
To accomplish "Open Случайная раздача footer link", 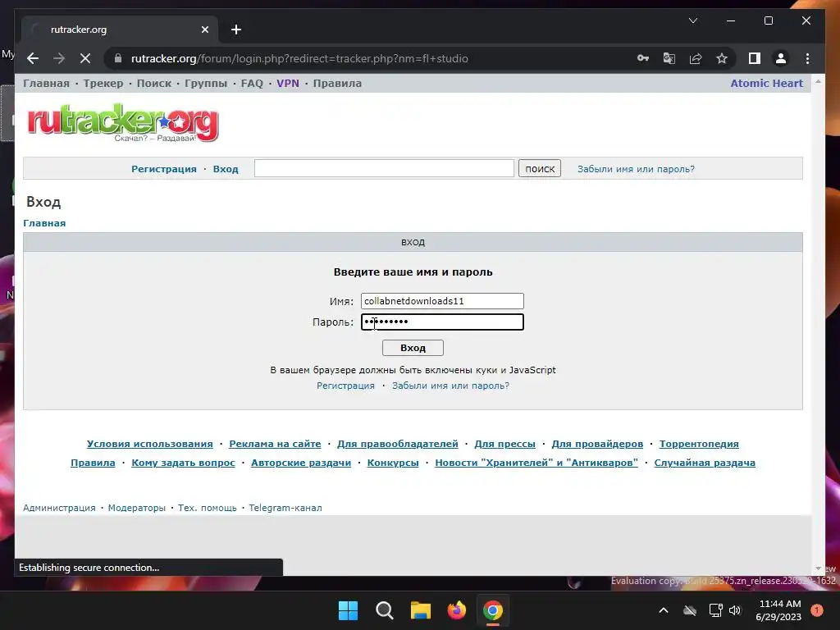I will click(x=705, y=463).
